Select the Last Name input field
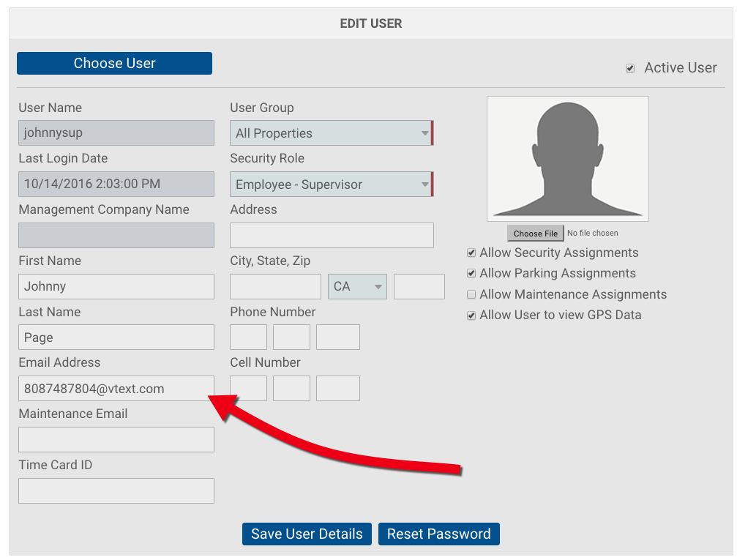 116,337
